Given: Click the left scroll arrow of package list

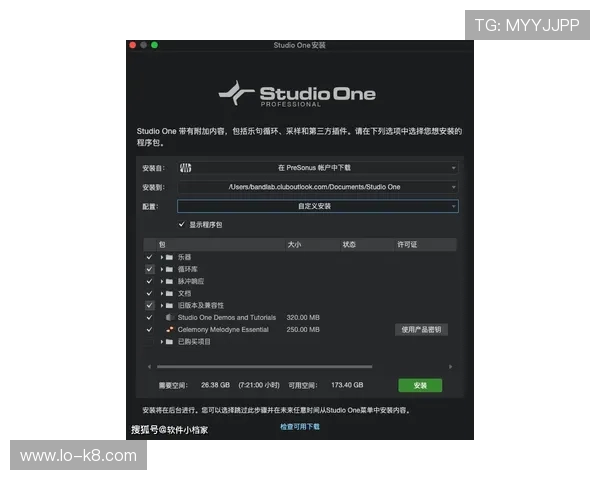Looking at the screenshot, I should [x=149, y=367].
